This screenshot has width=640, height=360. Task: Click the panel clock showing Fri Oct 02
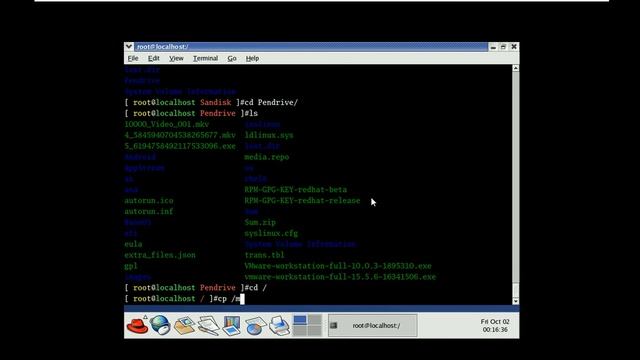click(495, 325)
